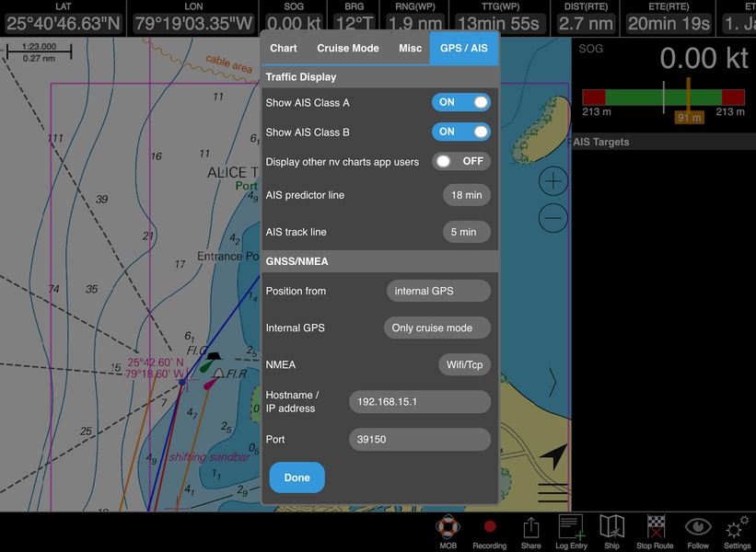Image resolution: width=756 pixels, height=552 pixels.
Task: Change AIS track line 5 min
Action: click(x=466, y=232)
